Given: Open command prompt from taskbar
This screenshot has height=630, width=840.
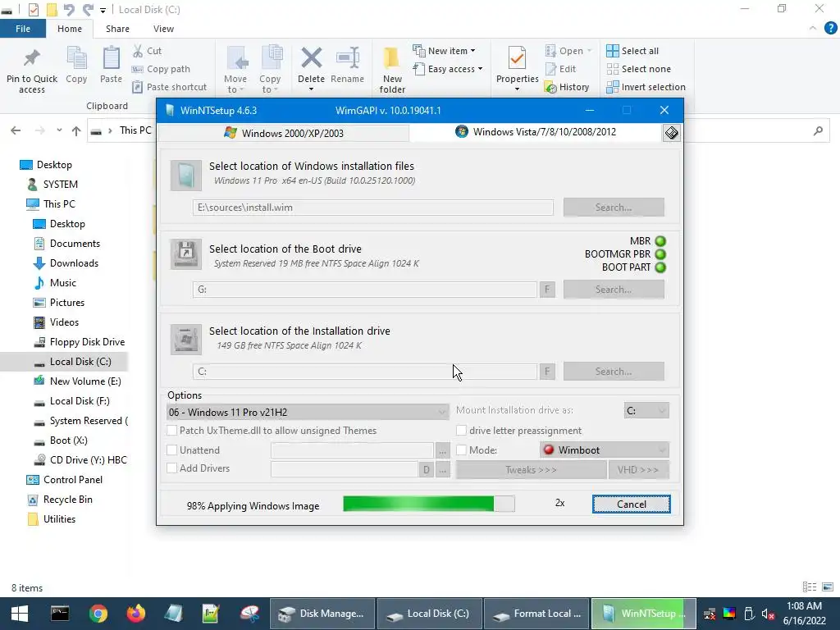Looking at the screenshot, I should coord(60,614).
